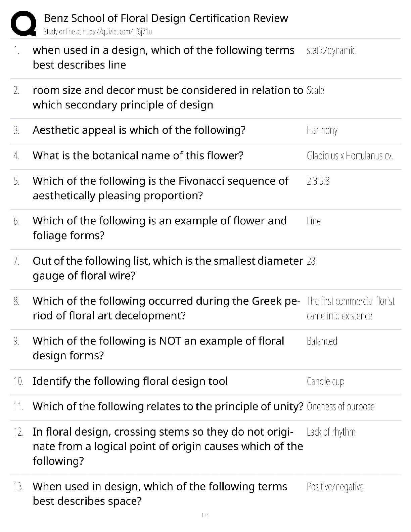The height and width of the screenshot is (532, 411).
Task: Select the Fibonacci answer '2:3:5:8'
Action: [318, 181]
